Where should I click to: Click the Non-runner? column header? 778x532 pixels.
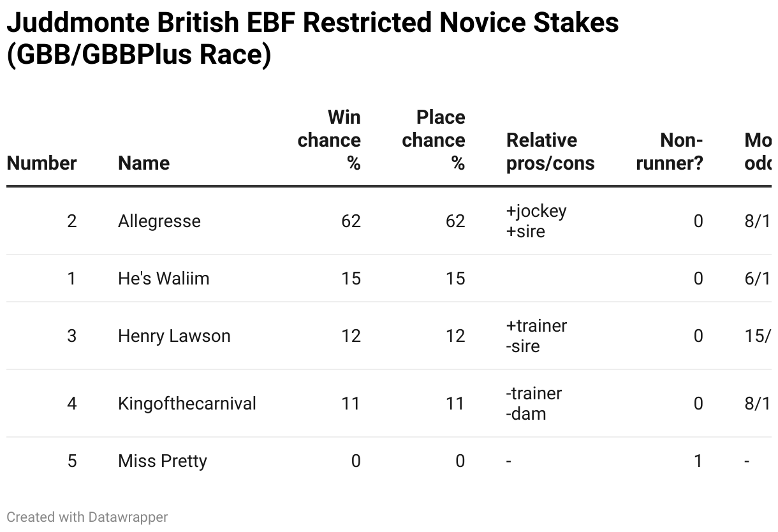point(670,151)
